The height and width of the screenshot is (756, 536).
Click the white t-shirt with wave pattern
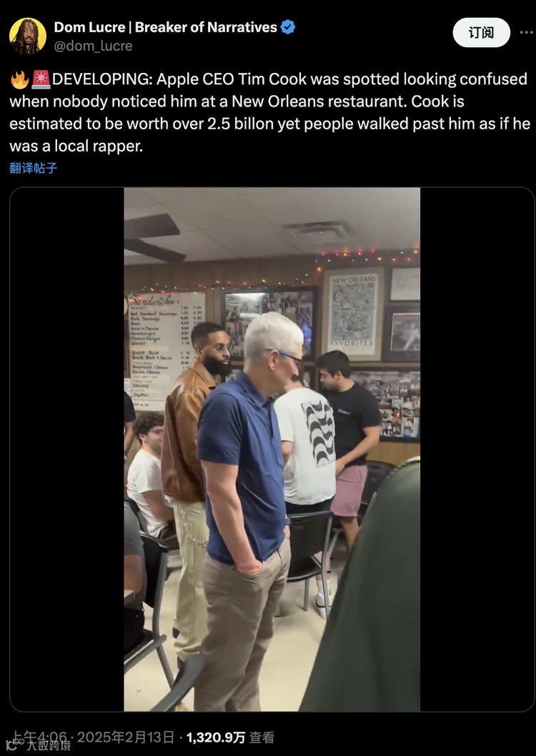click(307, 446)
